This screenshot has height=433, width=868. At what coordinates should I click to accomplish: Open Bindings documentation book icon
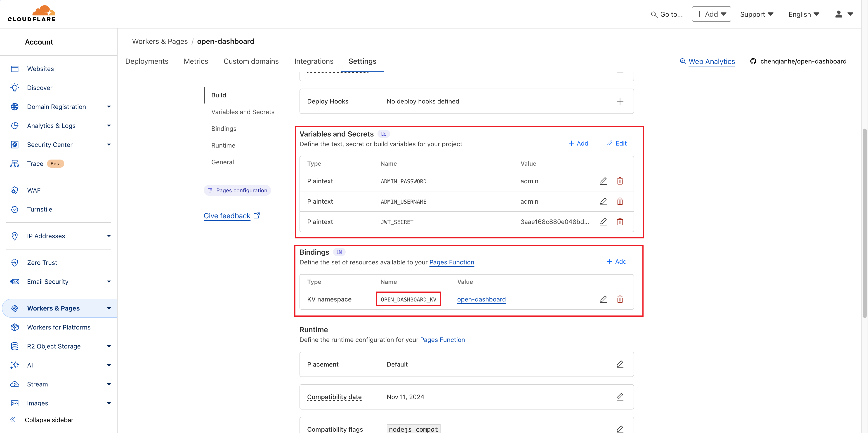pyautogui.click(x=339, y=252)
